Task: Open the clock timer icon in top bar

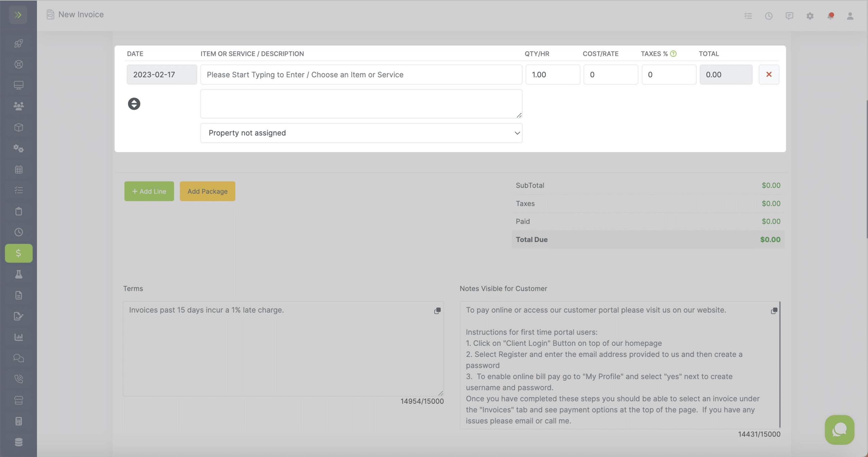Action: click(x=769, y=16)
